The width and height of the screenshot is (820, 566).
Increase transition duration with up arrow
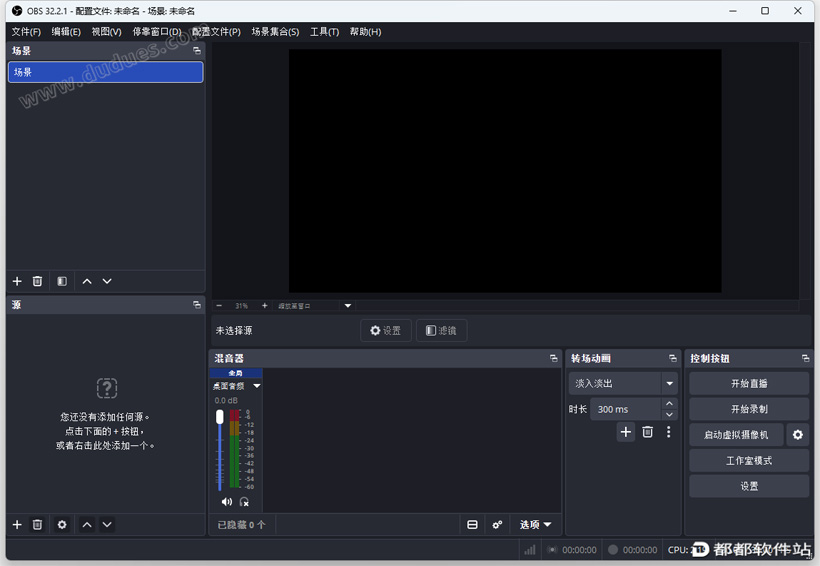[669, 403]
